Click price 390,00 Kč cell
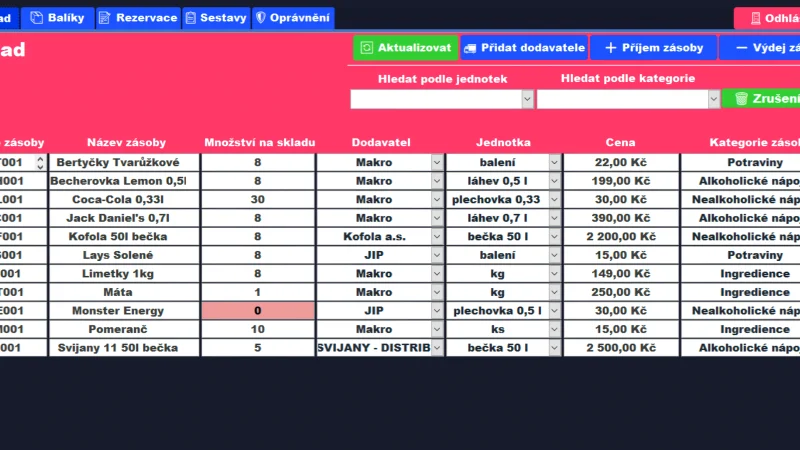Image resolution: width=800 pixels, height=450 pixels. pyautogui.click(x=621, y=218)
